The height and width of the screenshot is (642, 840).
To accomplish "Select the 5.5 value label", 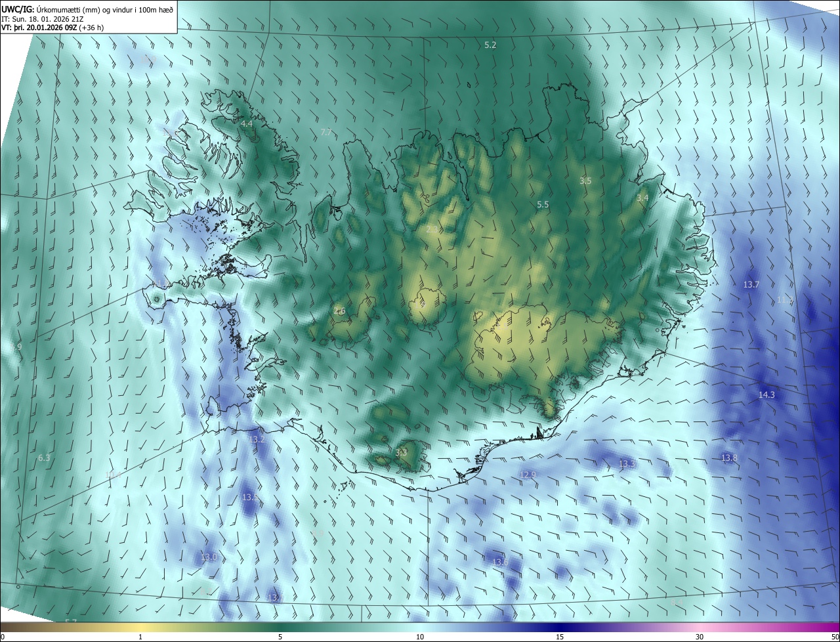I will click(543, 205).
